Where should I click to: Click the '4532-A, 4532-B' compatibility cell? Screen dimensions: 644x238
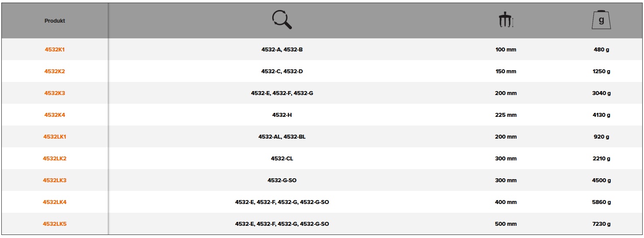point(282,50)
